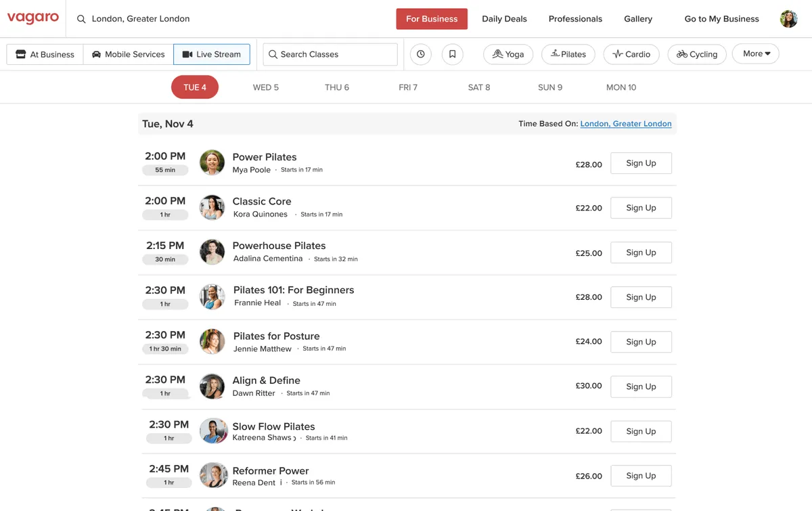
Task: Open Daily Deals in top navigation
Action: (504, 19)
